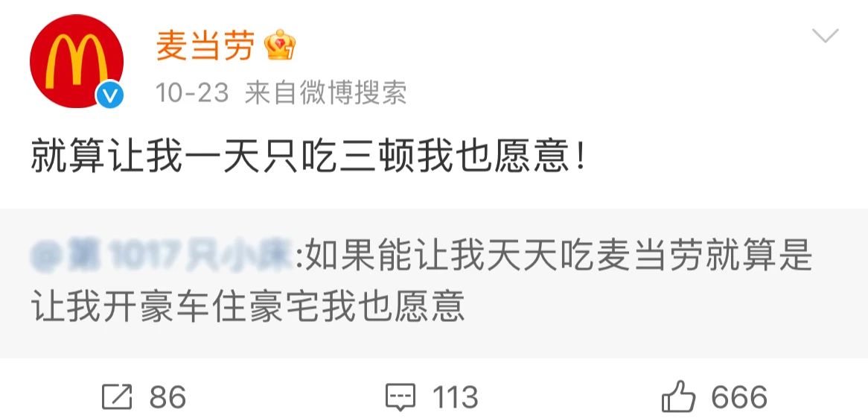Open the main post text 就算让我一天只吃三顿
The image size is (868, 418).
[x=307, y=156]
